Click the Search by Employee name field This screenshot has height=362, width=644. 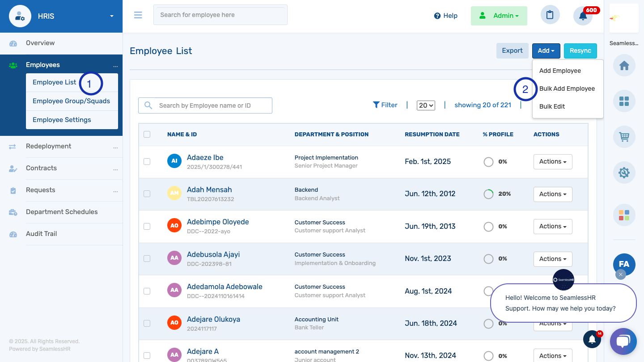(205, 105)
